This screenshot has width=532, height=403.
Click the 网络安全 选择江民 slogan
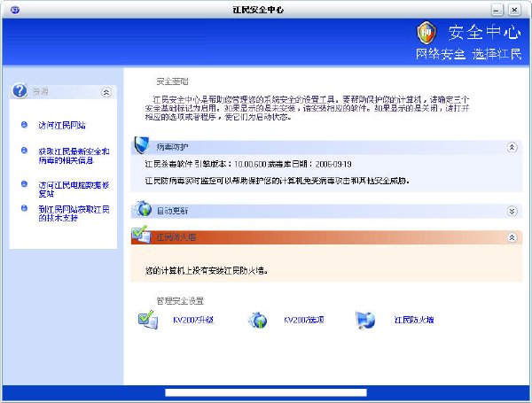pos(469,54)
